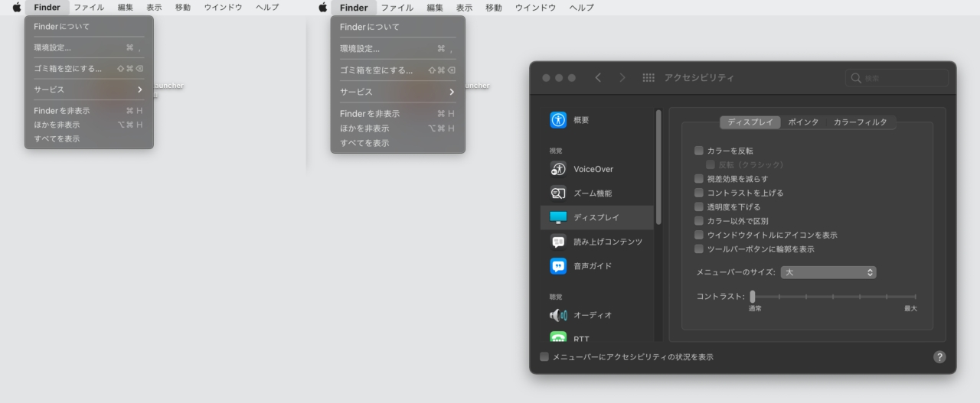Choose Finderを非表示 in the right, larger Finder menu
The image size is (980, 403).
coord(397,113)
